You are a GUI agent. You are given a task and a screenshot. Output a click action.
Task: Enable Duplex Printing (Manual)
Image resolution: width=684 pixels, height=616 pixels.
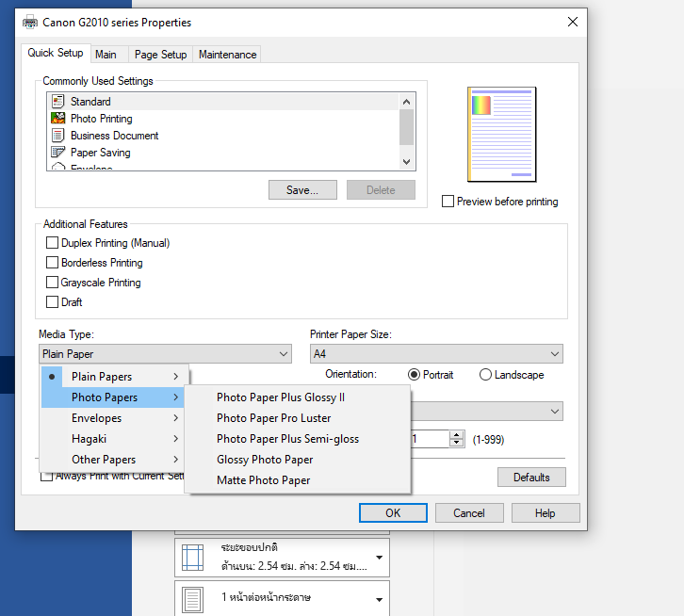tap(52, 243)
